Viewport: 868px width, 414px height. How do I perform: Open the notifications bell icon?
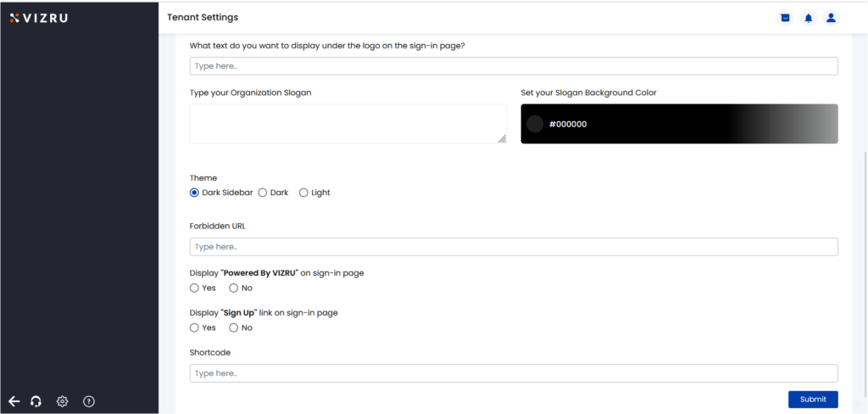tap(809, 18)
